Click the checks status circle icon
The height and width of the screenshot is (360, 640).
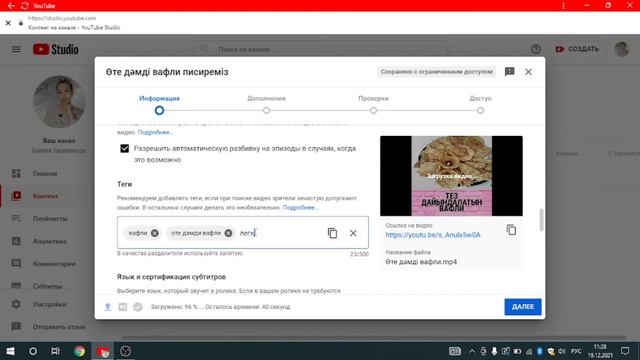coord(138,307)
